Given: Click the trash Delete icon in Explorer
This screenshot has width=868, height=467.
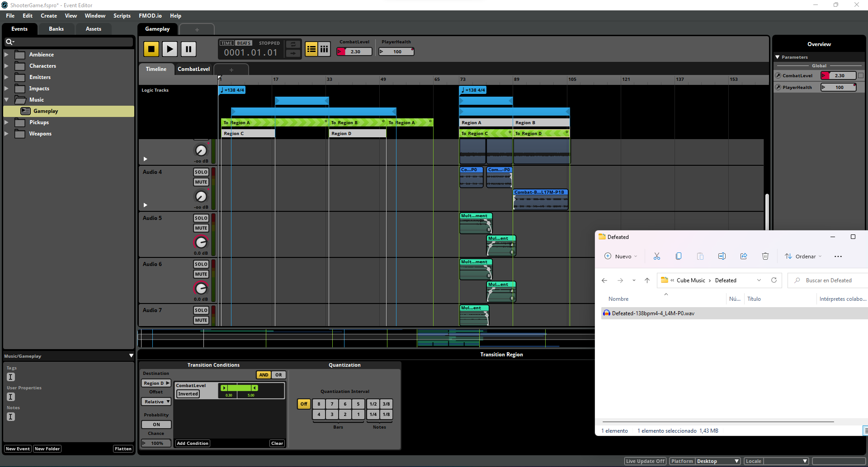Looking at the screenshot, I should point(765,256).
